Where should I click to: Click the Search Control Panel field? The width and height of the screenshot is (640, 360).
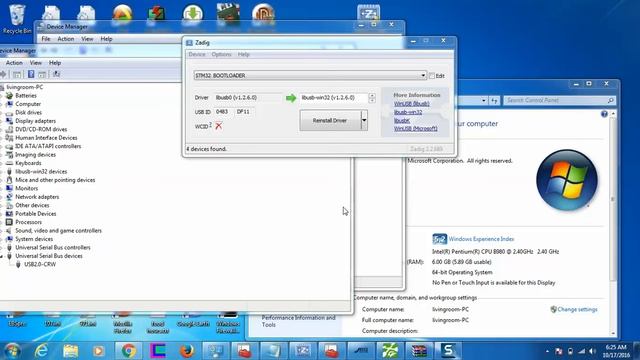[559, 100]
